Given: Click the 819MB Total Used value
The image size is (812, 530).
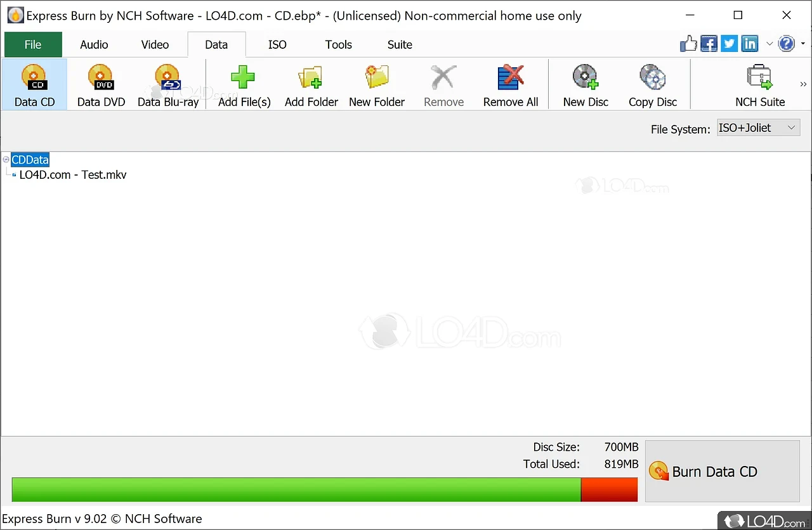Looking at the screenshot, I should coord(621,464).
